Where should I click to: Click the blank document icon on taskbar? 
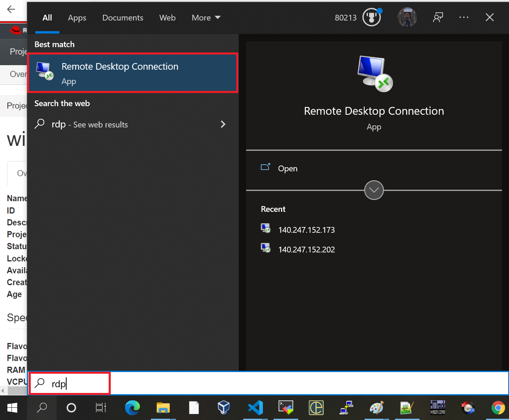[x=194, y=408]
